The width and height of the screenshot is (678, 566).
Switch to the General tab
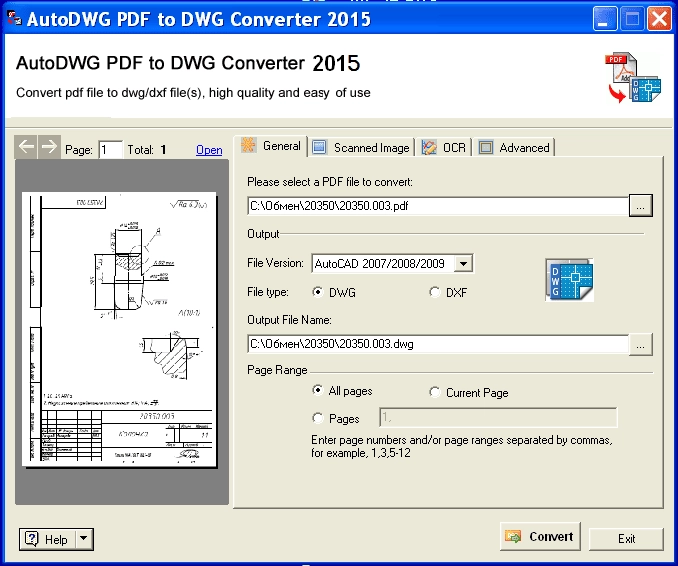(x=271, y=146)
